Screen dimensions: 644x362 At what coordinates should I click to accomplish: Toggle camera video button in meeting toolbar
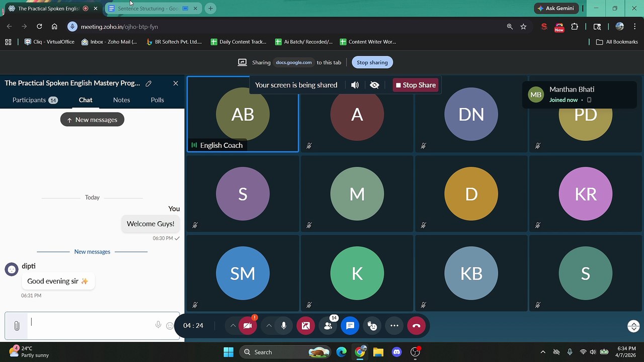click(248, 326)
